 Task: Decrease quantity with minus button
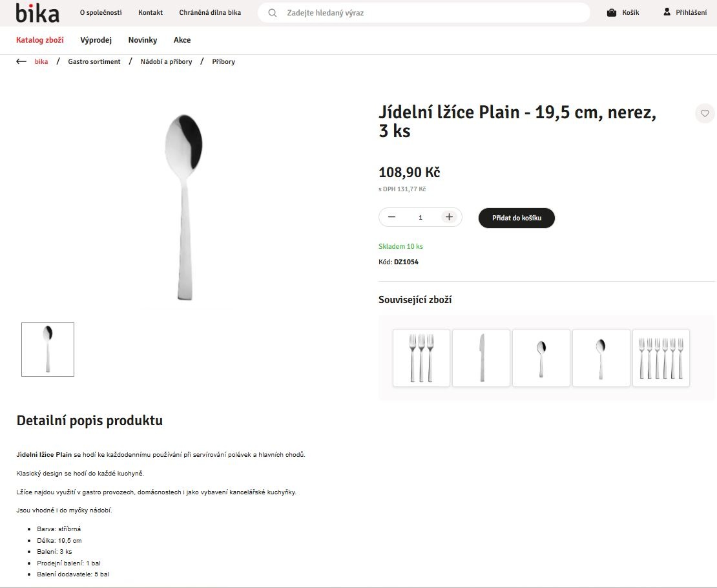click(x=391, y=217)
